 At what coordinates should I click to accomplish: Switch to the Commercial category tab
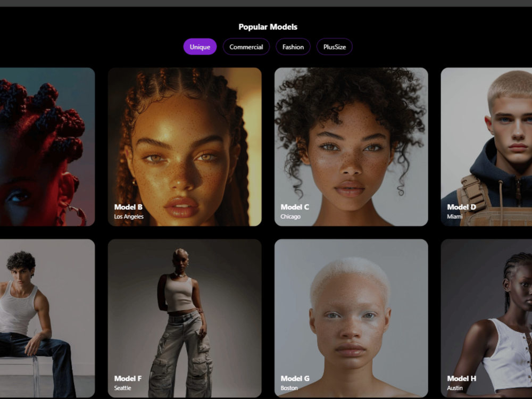click(x=246, y=47)
